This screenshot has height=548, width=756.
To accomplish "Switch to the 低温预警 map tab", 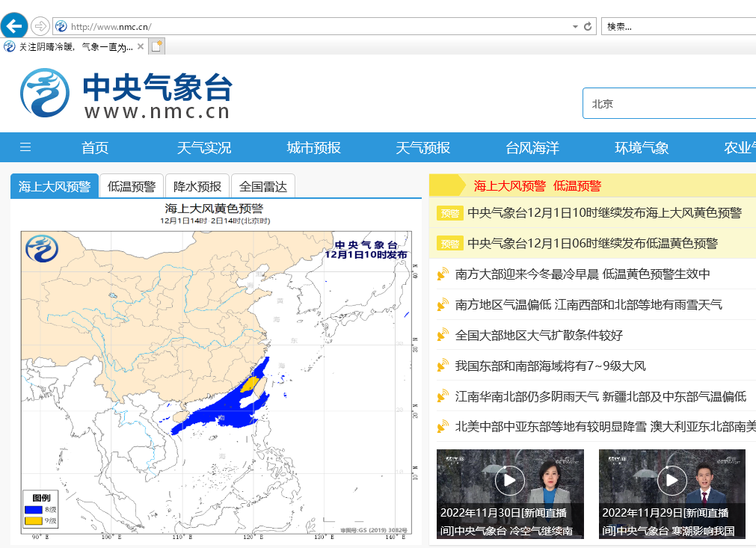I will point(132,186).
